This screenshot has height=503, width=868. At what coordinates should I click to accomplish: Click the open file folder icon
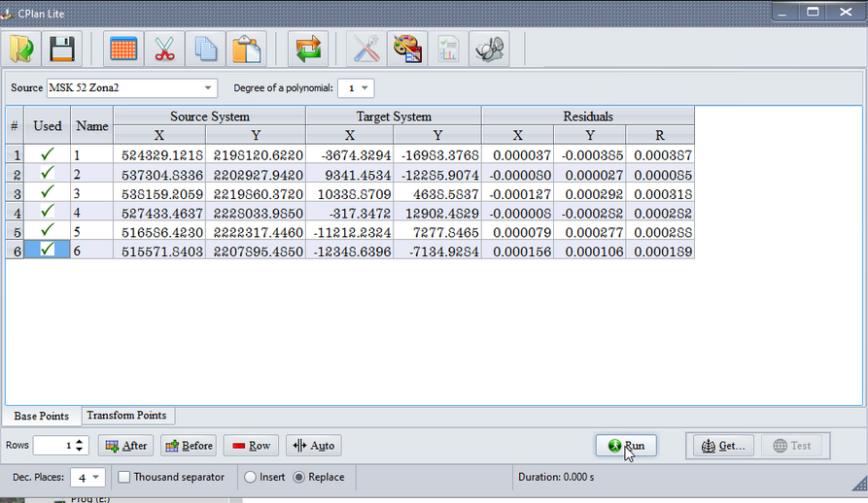pos(21,50)
